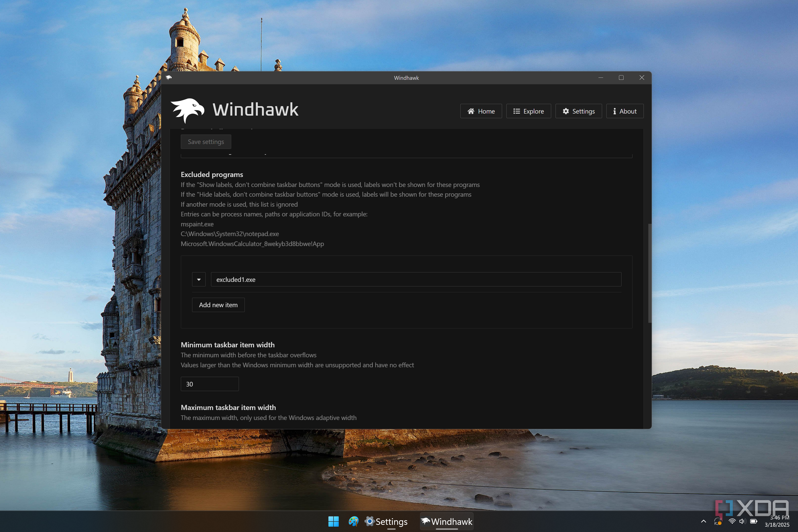The width and height of the screenshot is (798, 532).
Task: Open the Explore tab
Action: tap(528, 111)
